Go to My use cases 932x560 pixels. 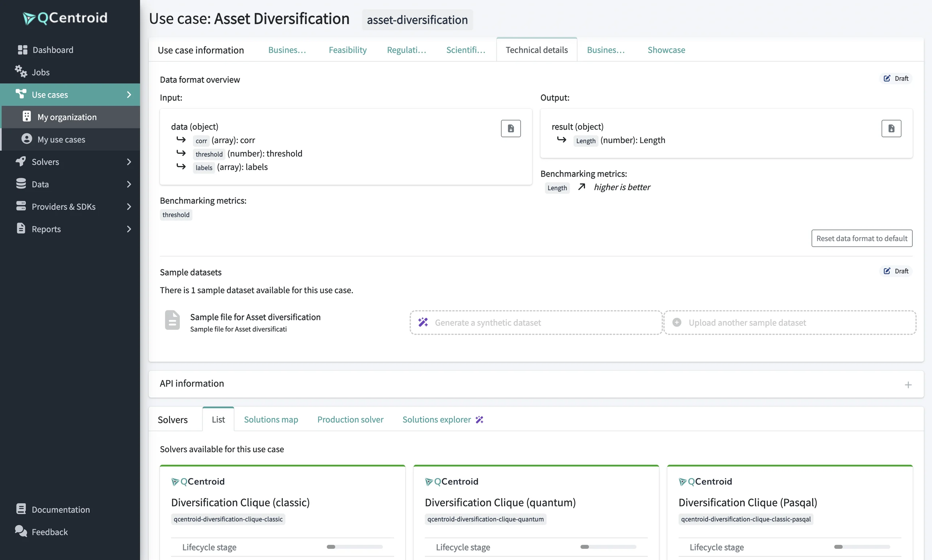click(x=71, y=139)
